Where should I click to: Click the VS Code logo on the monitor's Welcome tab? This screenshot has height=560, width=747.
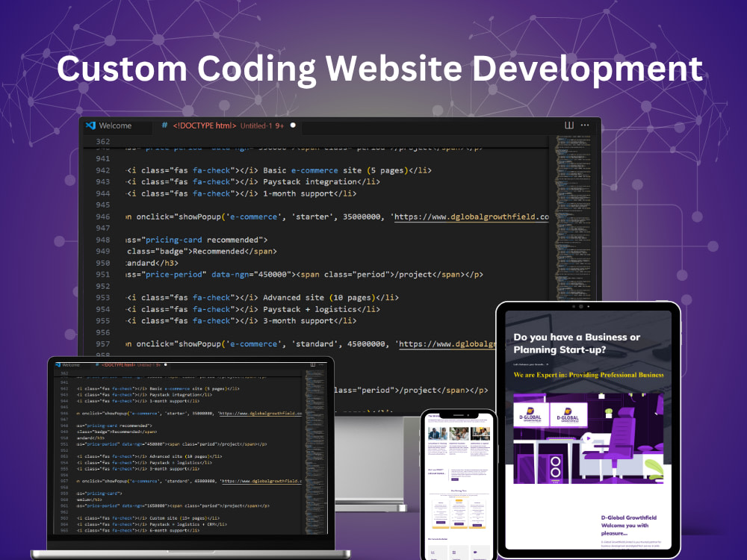coord(90,125)
